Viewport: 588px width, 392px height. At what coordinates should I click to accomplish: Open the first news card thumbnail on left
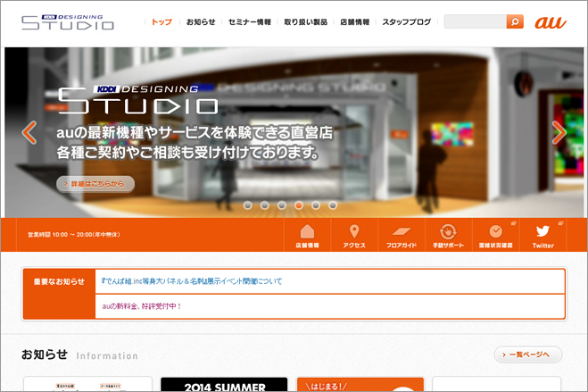click(x=87, y=385)
